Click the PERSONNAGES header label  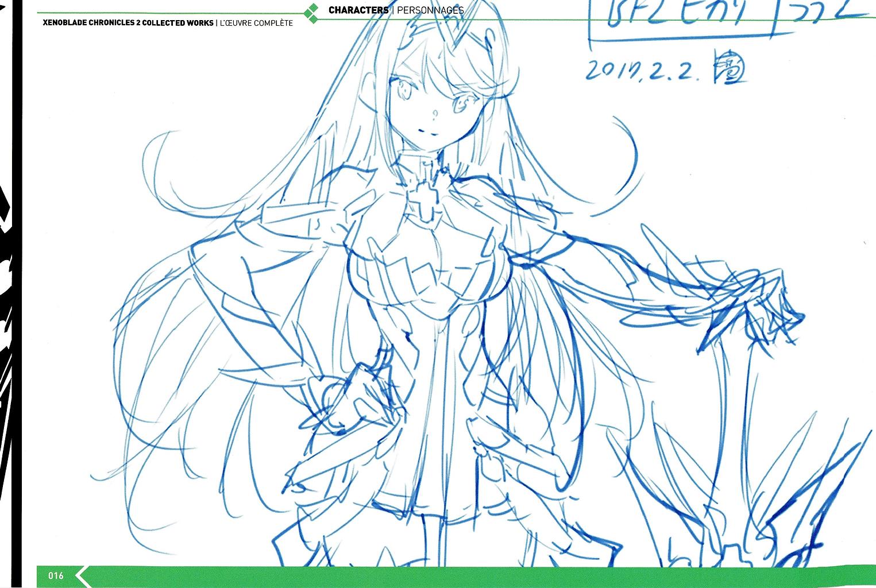pyautogui.click(x=430, y=10)
